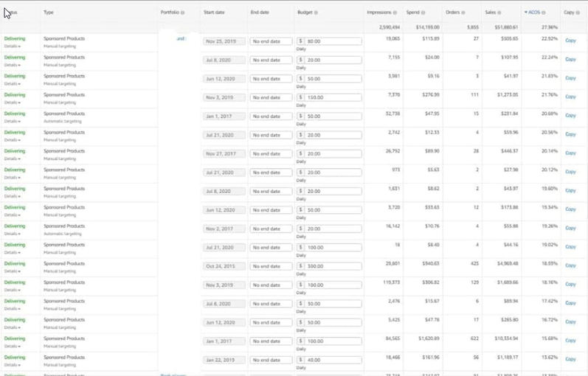Viewport: 588px width, 376px height.
Task: Click the spend value $276.99
Action: click(432, 95)
